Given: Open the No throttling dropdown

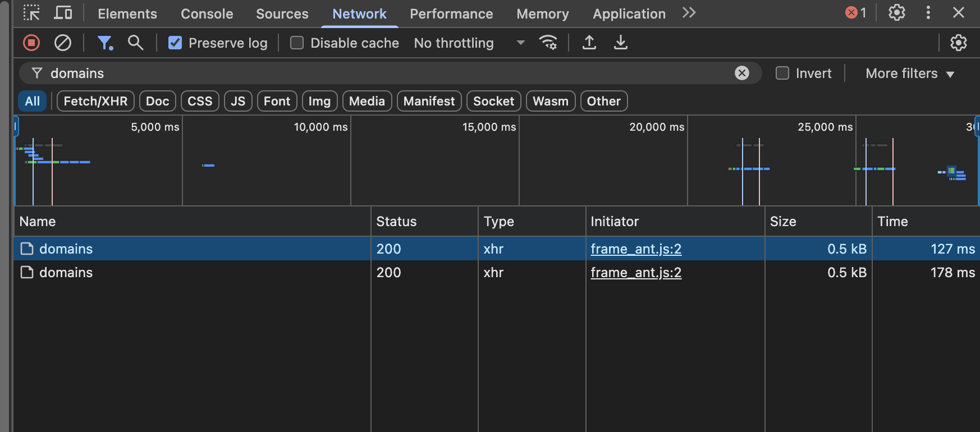Looking at the screenshot, I should click(469, 43).
